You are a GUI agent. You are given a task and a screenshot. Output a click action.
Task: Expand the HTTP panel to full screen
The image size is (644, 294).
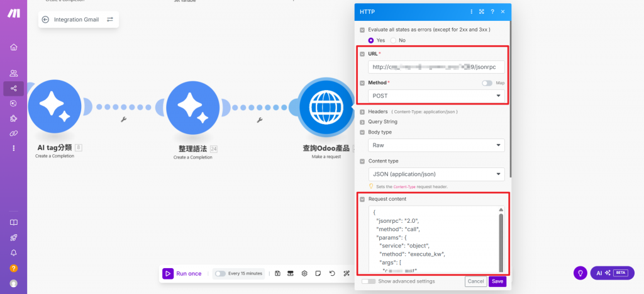coord(482,12)
